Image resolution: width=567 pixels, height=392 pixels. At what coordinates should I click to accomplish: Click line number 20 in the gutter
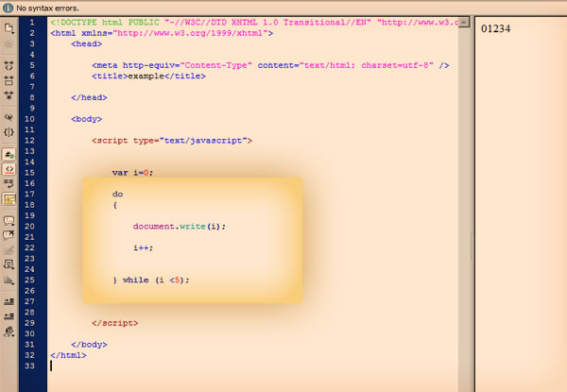click(29, 226)
